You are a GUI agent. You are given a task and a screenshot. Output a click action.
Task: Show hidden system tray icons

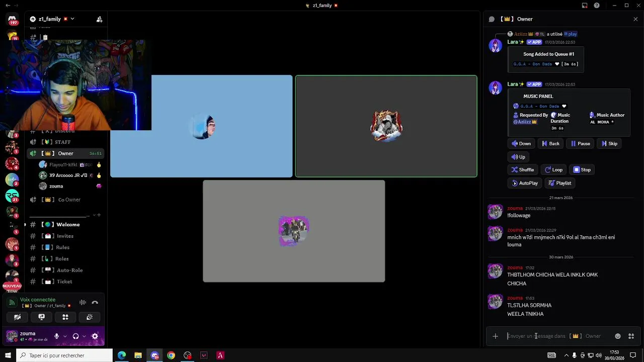566,355
